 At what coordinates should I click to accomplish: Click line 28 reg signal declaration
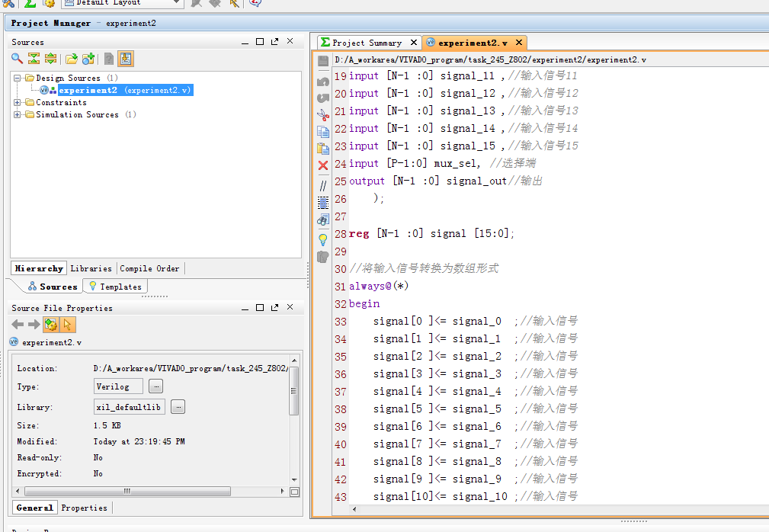coord(431,234)
